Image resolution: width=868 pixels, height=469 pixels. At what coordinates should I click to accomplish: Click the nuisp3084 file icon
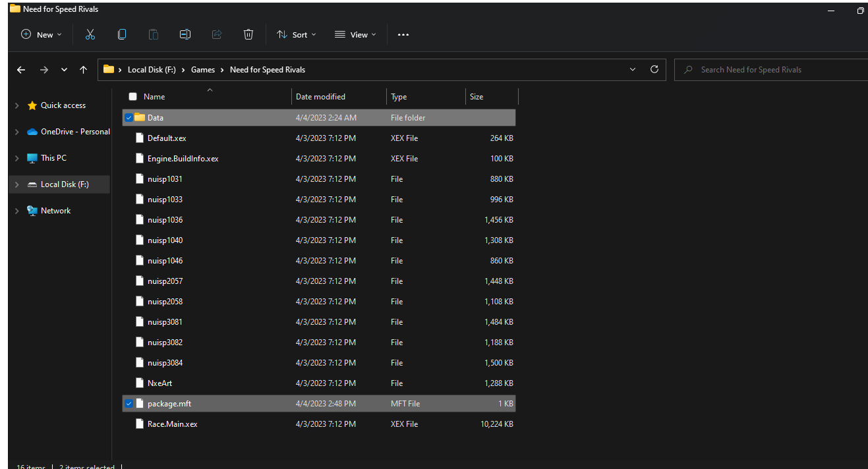click(139, 362)
